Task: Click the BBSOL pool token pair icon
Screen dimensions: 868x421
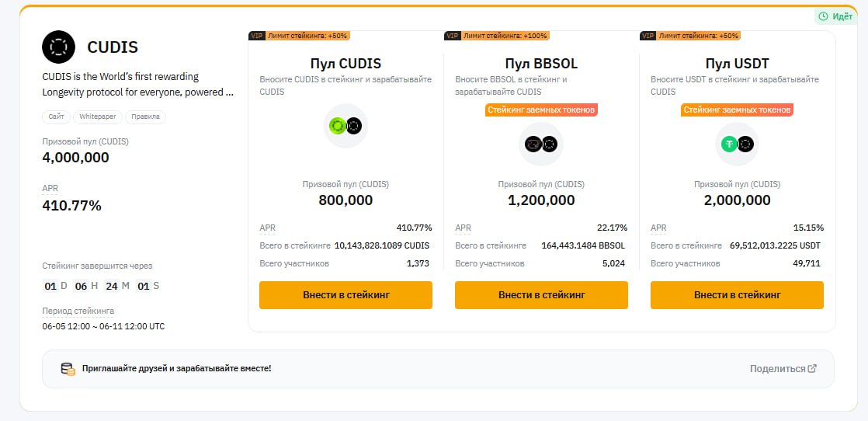Action: click(x=541, y=144)
